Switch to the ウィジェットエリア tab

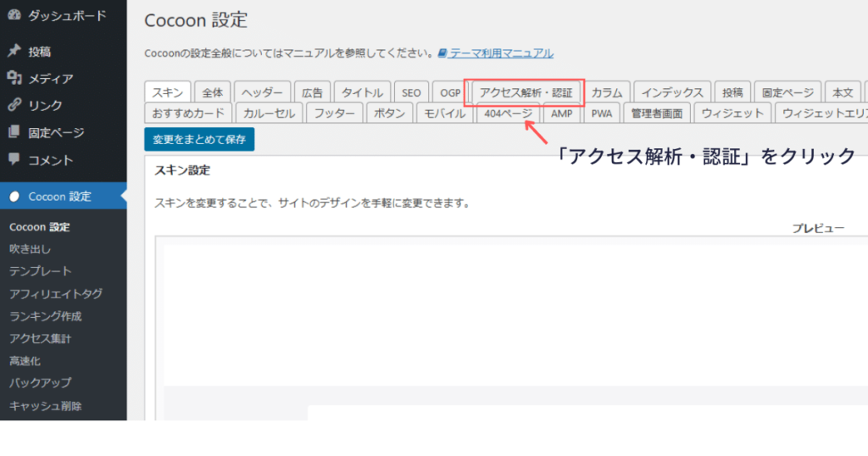pos(821,113)
